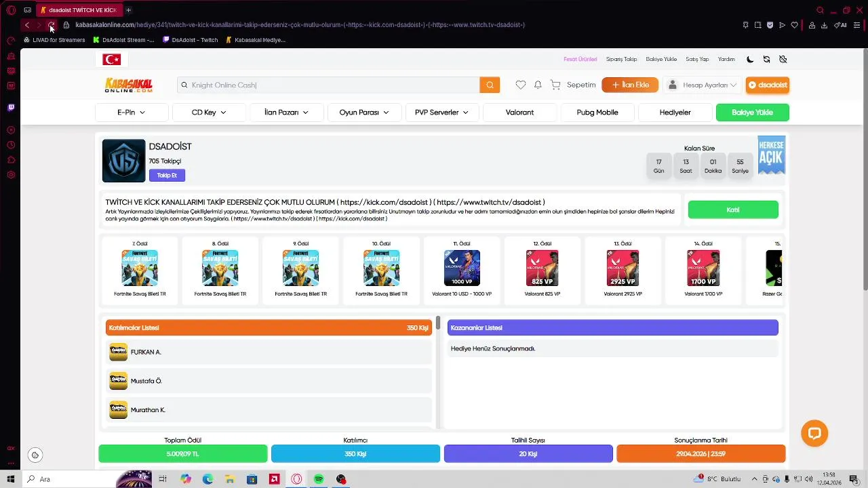Viewport: 868px width, 488px height.
Task: Click the crossed-out cookie icon in header
Action: point(783,60)
